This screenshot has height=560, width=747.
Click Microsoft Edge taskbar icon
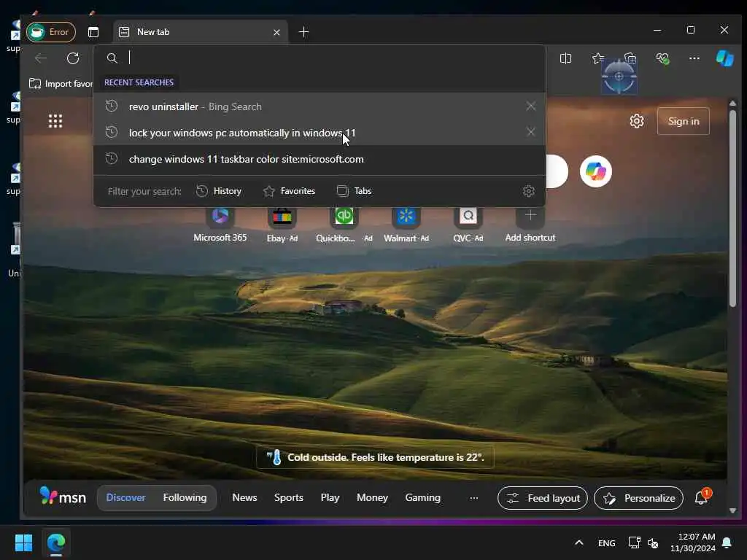56,542
